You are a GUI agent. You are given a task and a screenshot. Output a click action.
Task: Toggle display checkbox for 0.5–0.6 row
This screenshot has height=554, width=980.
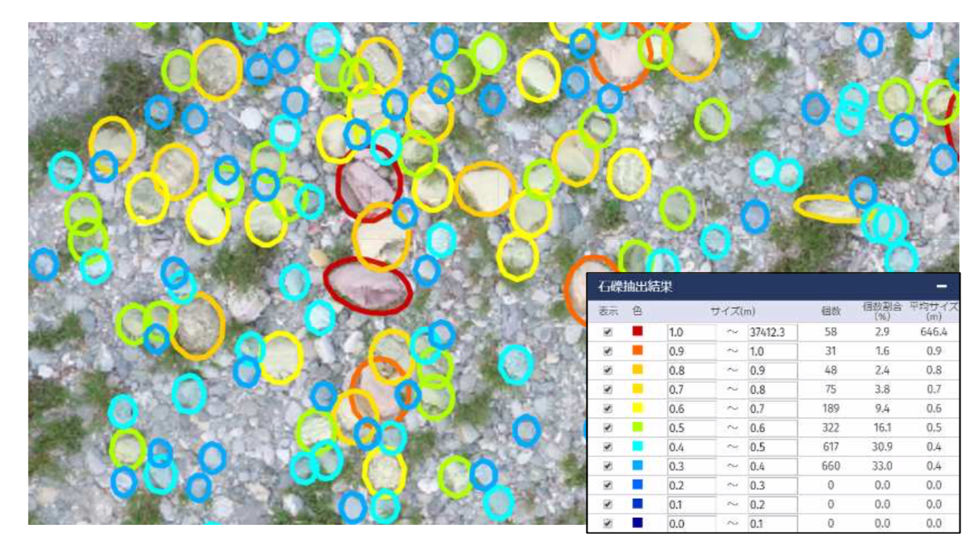(608, 428)
